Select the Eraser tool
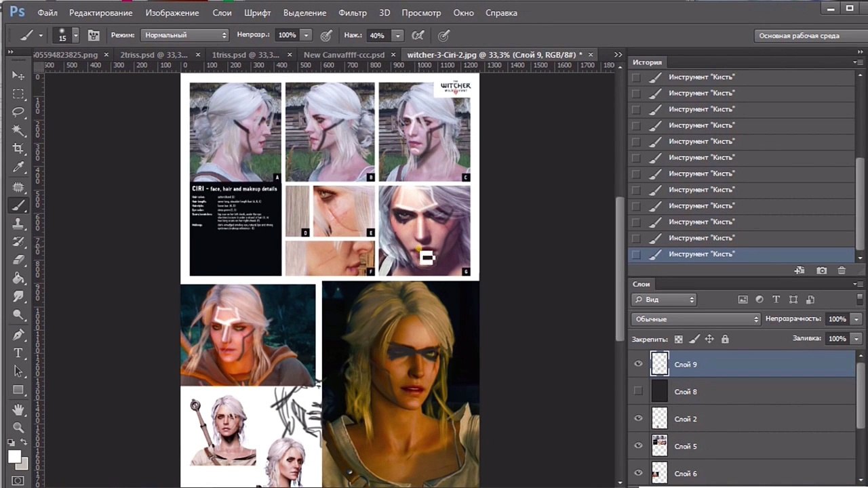The width and height of the screenshot is (868, 488). point(18,260)
